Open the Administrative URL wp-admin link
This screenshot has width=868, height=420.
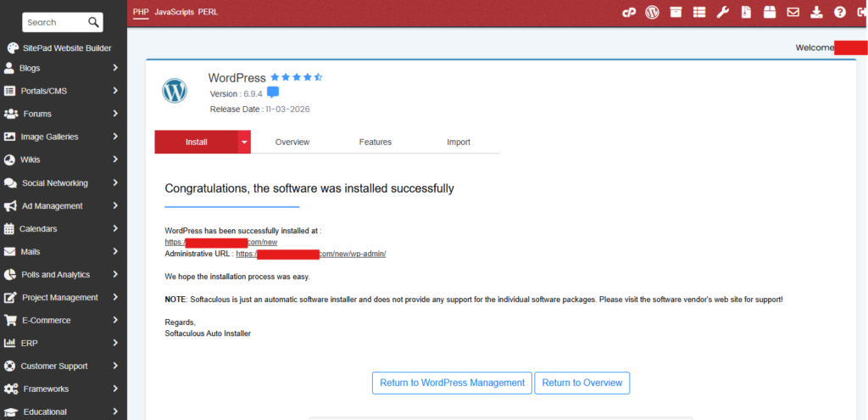pos(311,254)
